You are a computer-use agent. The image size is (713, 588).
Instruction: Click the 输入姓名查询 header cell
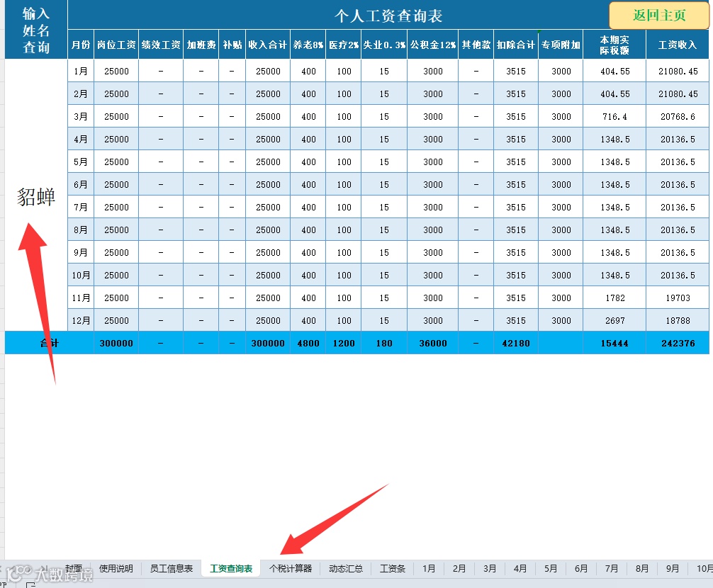[x=36, y=30]
